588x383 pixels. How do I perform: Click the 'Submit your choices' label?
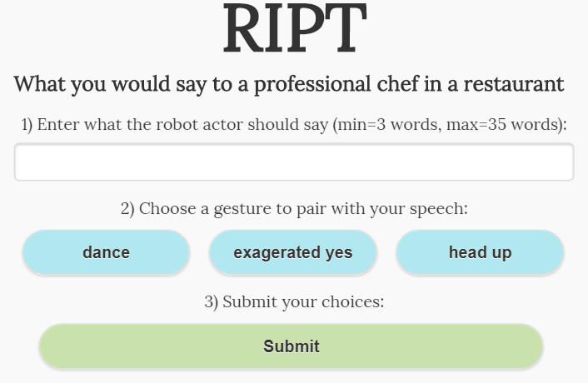pos(294,301)
